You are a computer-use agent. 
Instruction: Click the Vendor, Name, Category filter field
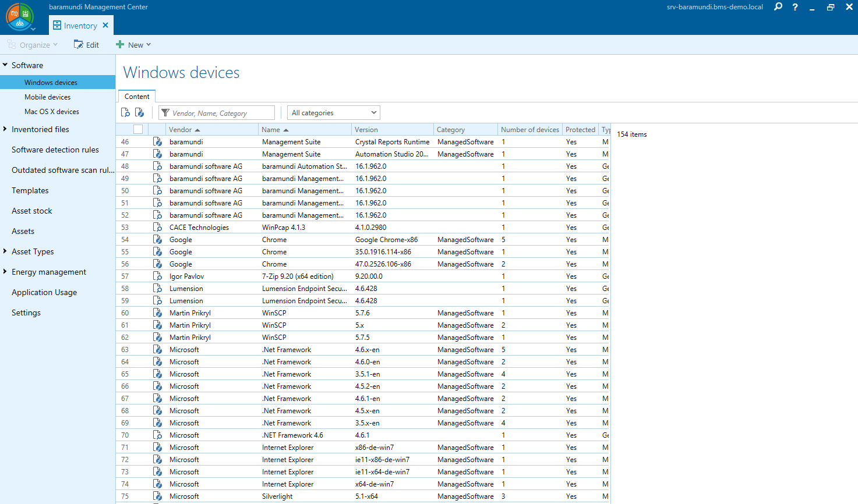(x=221, y=113)
